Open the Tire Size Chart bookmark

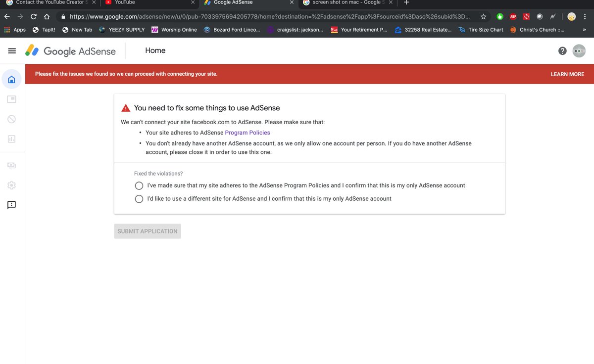click(481, 30)
